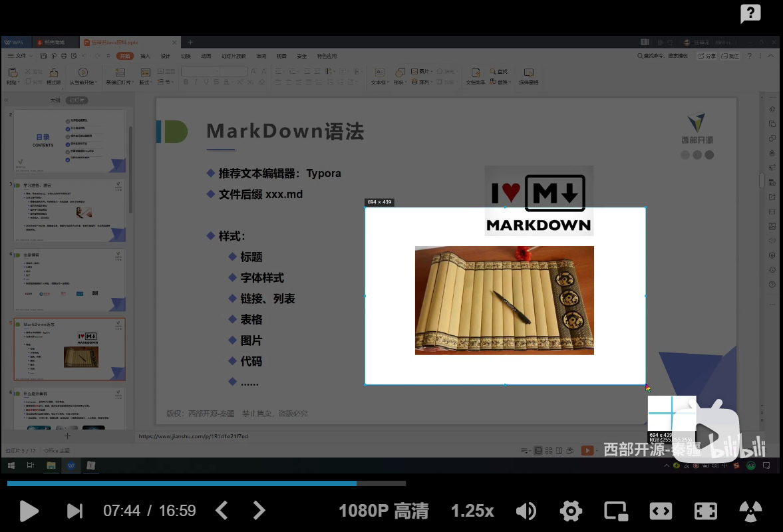Save the document via quick toolbar

click(43, 56)
